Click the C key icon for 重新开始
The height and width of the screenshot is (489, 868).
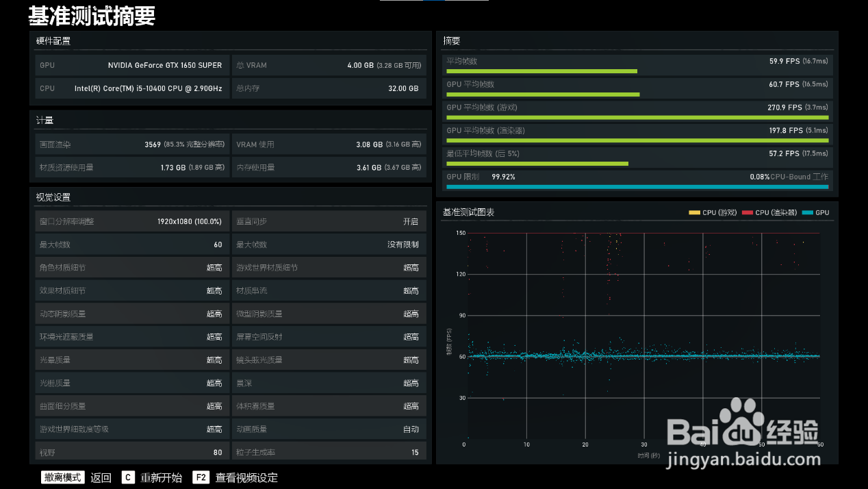128,477
